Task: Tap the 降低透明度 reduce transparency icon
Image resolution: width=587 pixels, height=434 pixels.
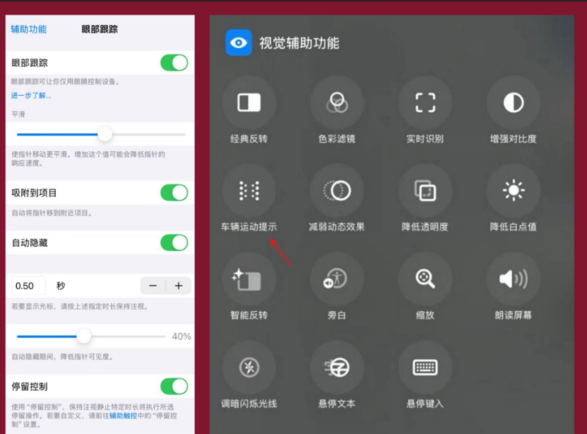Action: pyautogui.click(x=425, y=191)
